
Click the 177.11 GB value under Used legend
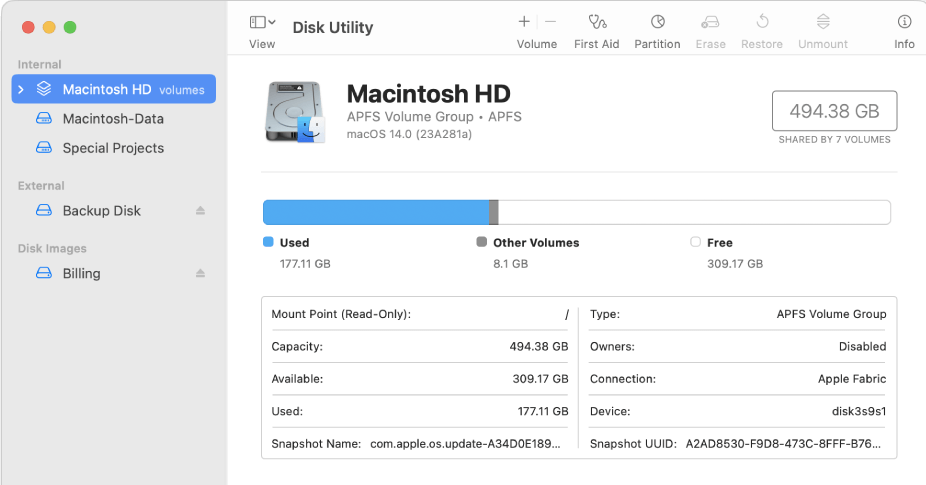(x=305, y=264)
